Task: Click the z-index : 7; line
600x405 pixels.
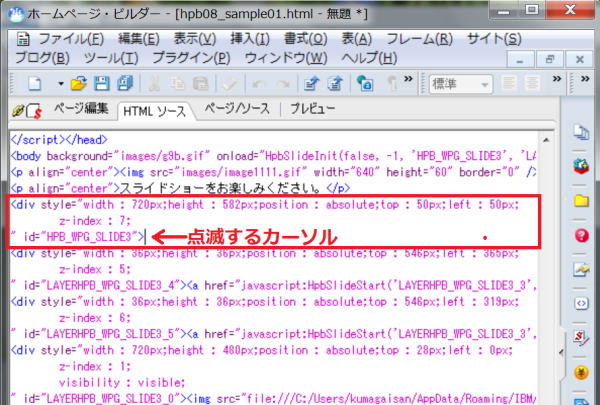Action: (x=95, y=221)
